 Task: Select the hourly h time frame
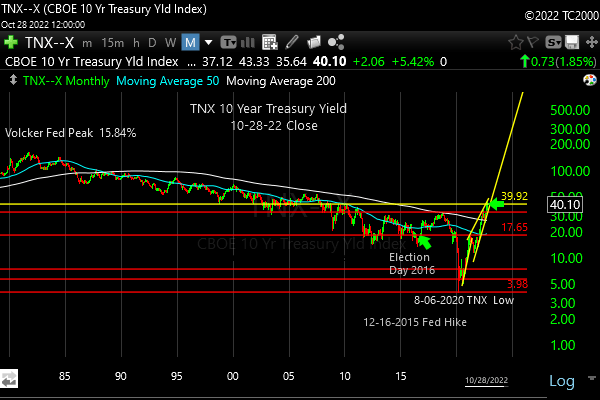136,43
